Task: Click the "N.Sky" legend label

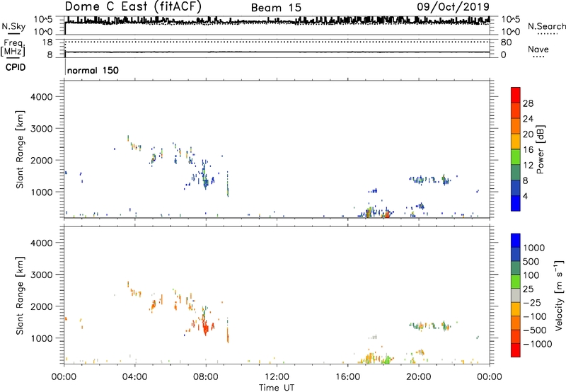Action: click(13, 26)
